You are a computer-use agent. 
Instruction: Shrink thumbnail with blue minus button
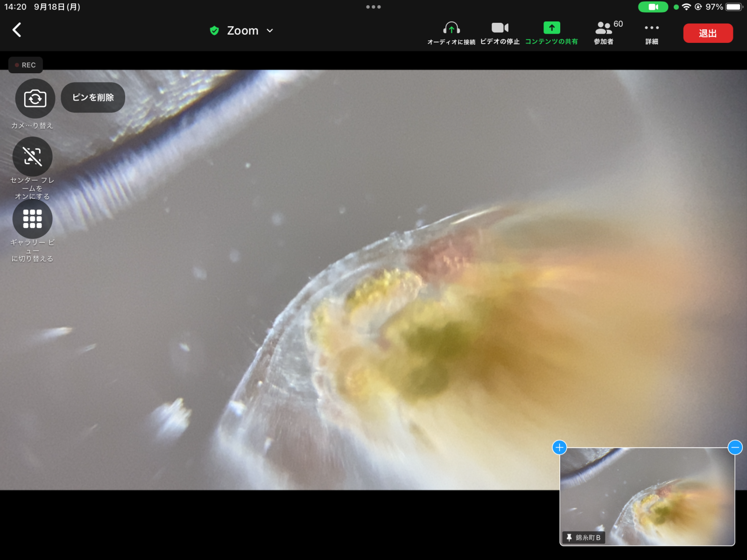click(735, 448)
